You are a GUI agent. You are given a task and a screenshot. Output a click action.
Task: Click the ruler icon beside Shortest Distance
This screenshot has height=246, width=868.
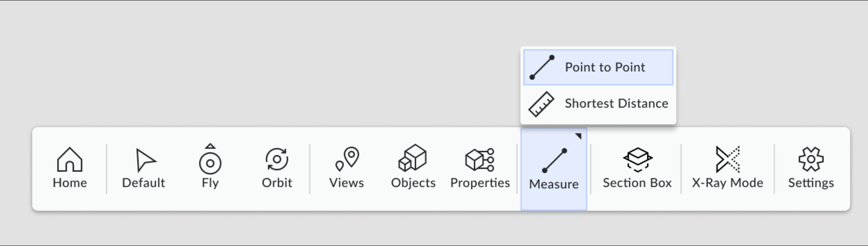click(x=542, y=104)
